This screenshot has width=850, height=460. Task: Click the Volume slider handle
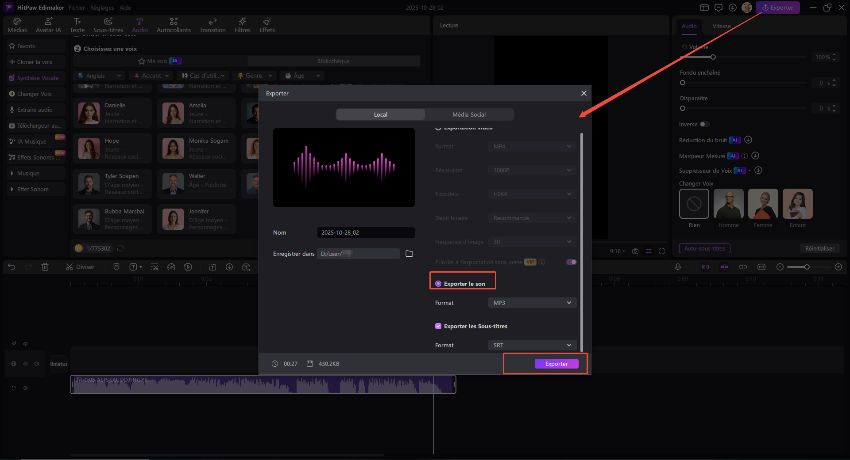tap(713, 57)
